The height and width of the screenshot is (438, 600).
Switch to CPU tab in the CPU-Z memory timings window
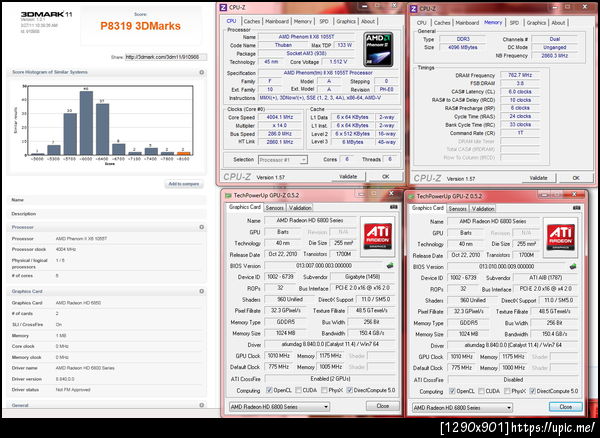click(x=422, y=23)
